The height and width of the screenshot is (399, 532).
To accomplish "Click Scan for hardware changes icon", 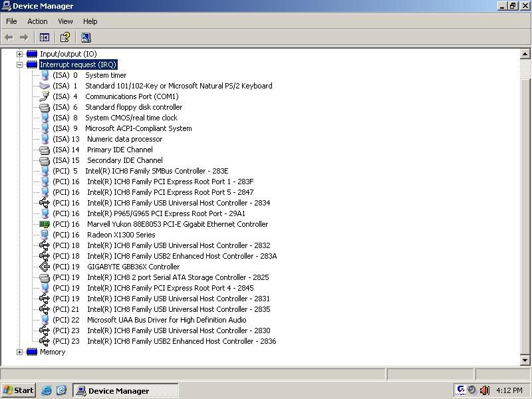I will click(86, 37).
